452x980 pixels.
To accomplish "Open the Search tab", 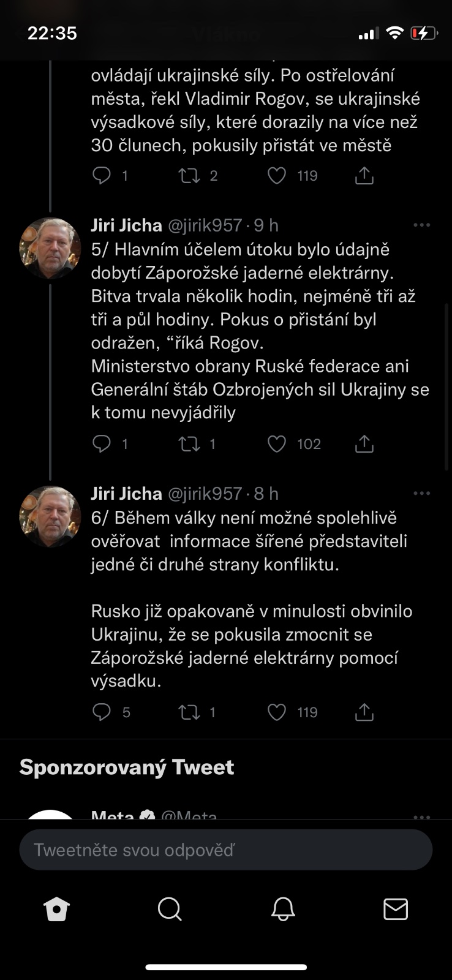I will (170, 910).
